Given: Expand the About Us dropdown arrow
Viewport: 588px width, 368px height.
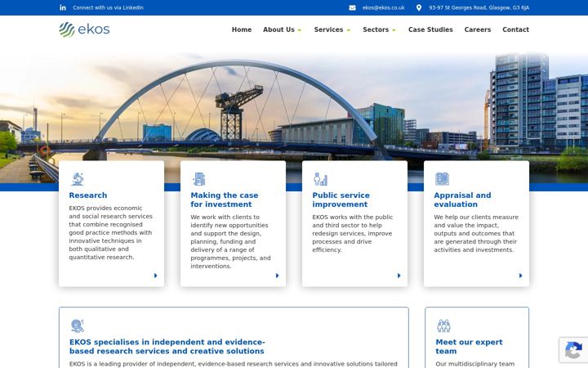Looking at the screenshot, I should 299,30.
